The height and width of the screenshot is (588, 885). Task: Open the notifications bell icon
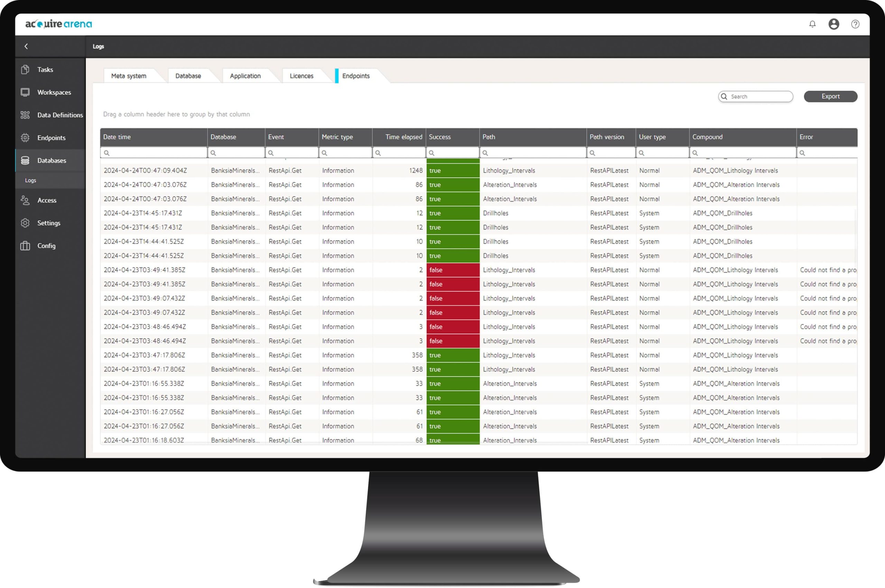point(812,24)
